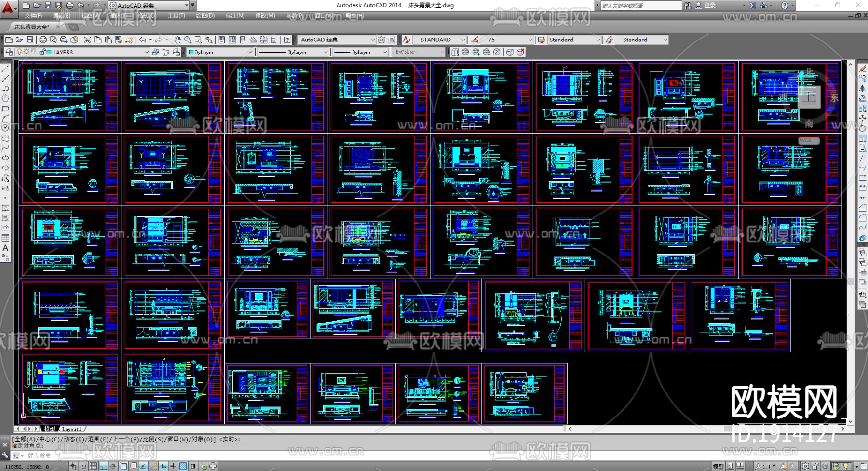Click the Cut scissors icon
868x471 pixels.
(87, 40)
